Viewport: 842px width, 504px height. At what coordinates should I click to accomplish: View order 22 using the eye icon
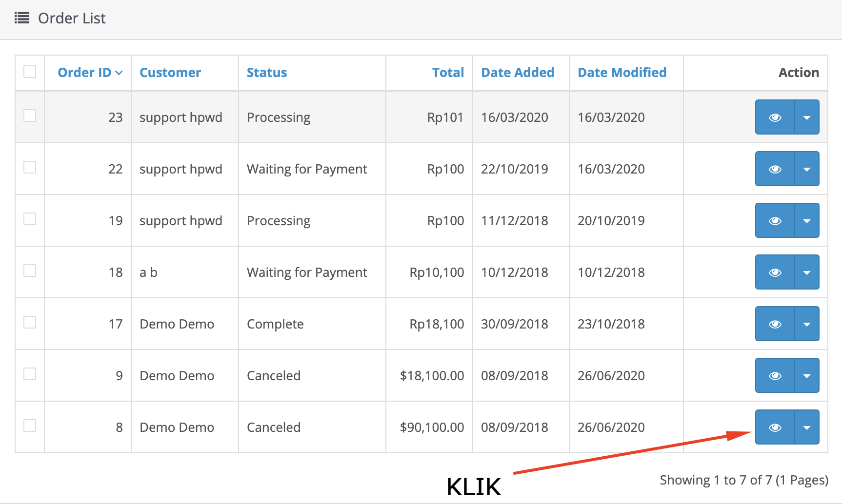coord(775,169)
